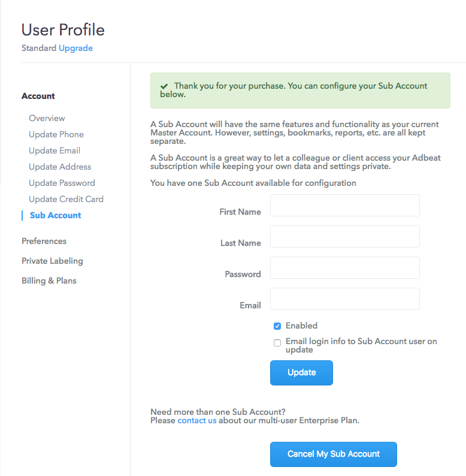The width and height of the screenshot is (466, 476).
Task: Click the blue Update button
Action: tap(301, 373)
